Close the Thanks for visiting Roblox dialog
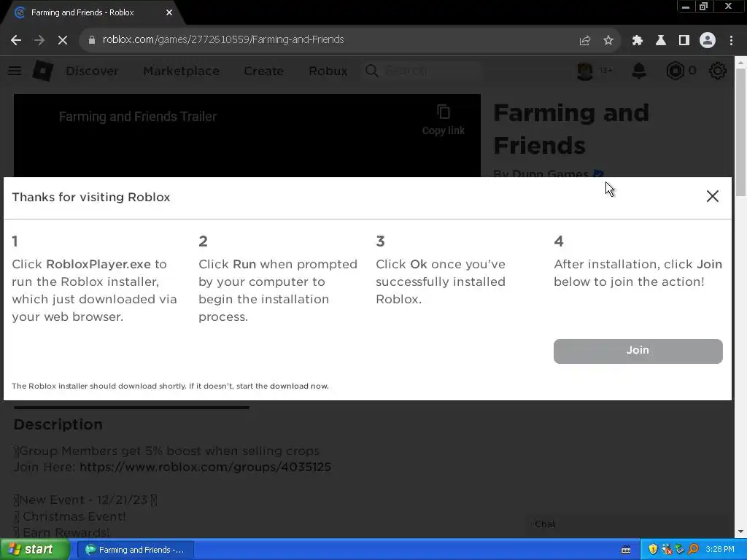This screenshot has width=747, height=560. [x=712, y=196]
